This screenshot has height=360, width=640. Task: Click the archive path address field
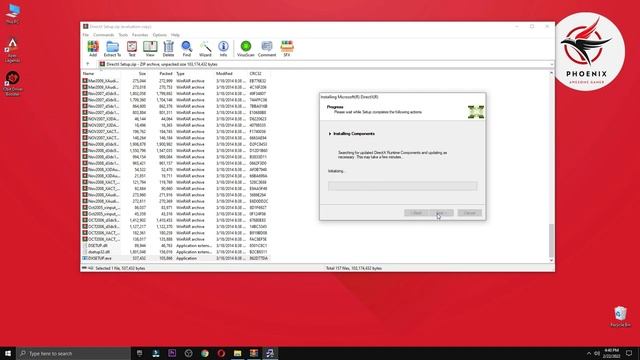(x=326, y=64)
